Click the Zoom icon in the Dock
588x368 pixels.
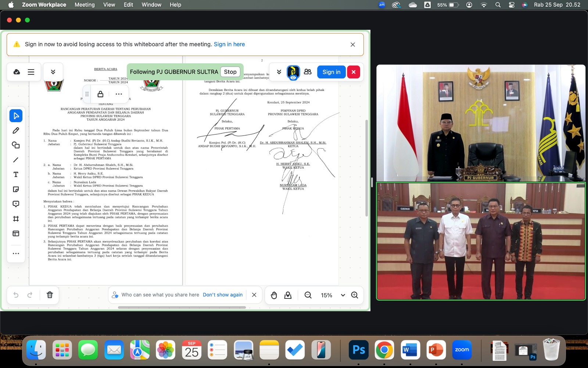(x=462, y=350)
